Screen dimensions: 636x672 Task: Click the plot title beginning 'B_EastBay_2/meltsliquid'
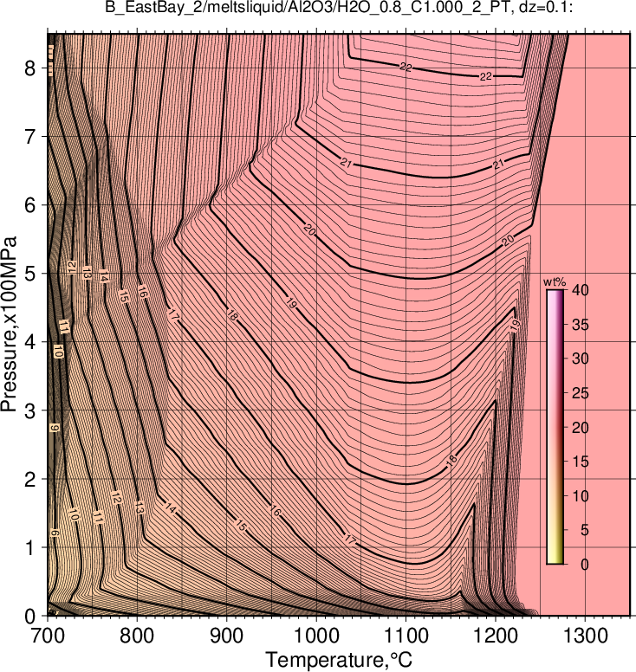coord(339,7)
